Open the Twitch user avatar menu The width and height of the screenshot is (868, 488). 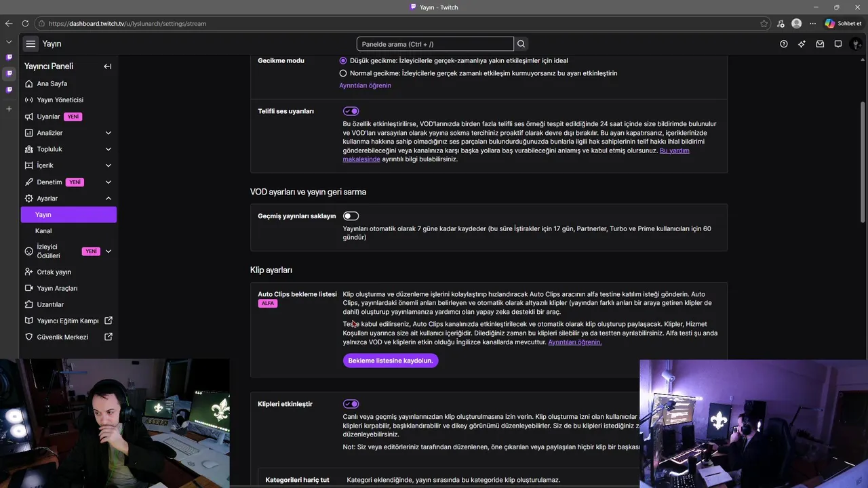coord(856,44)
